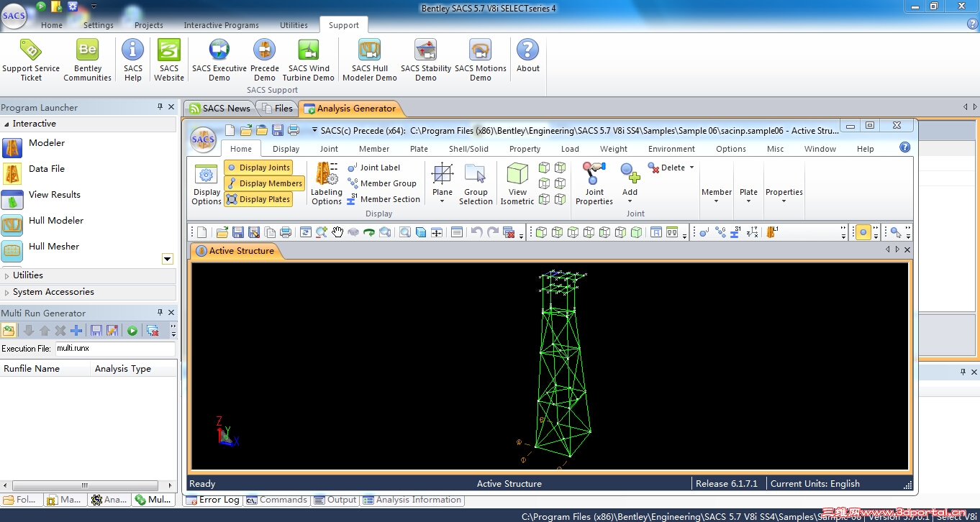
Task: Click the Execution File input field
Action: pyautogui.click(x=115, y=348)
